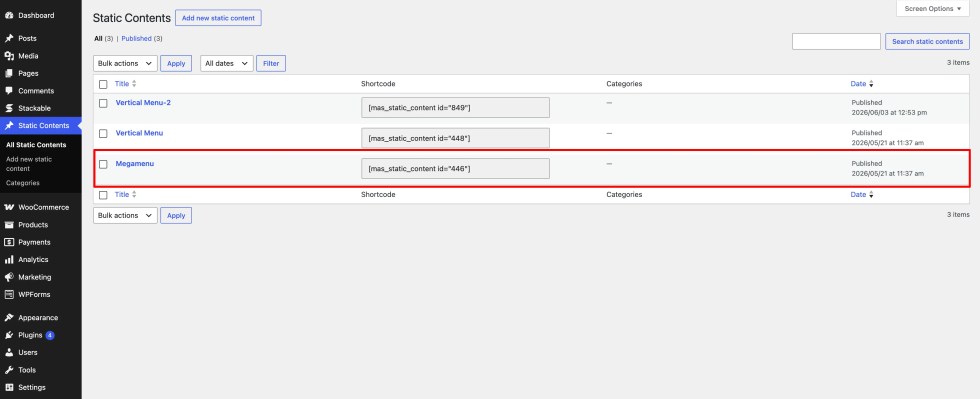This screenshot has height=399, width=980.
Task: Open Add new static content submenu item
Action: tap(29, 164)
